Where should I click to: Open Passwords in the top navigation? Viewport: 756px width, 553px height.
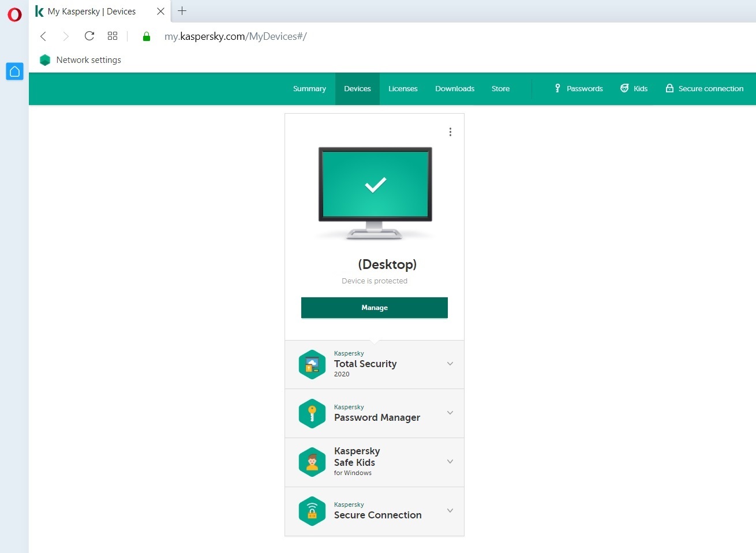click(585, 89)
